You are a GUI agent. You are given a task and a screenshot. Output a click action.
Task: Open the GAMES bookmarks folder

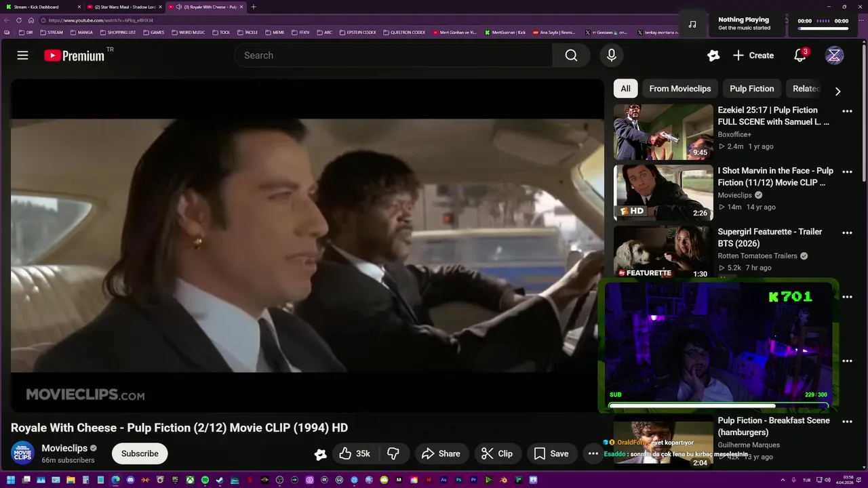(153, 33)
